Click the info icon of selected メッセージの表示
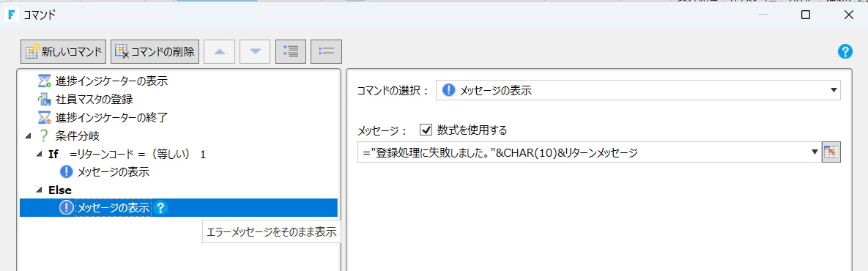Screen dimensions: 868x271 pos(67,208)
